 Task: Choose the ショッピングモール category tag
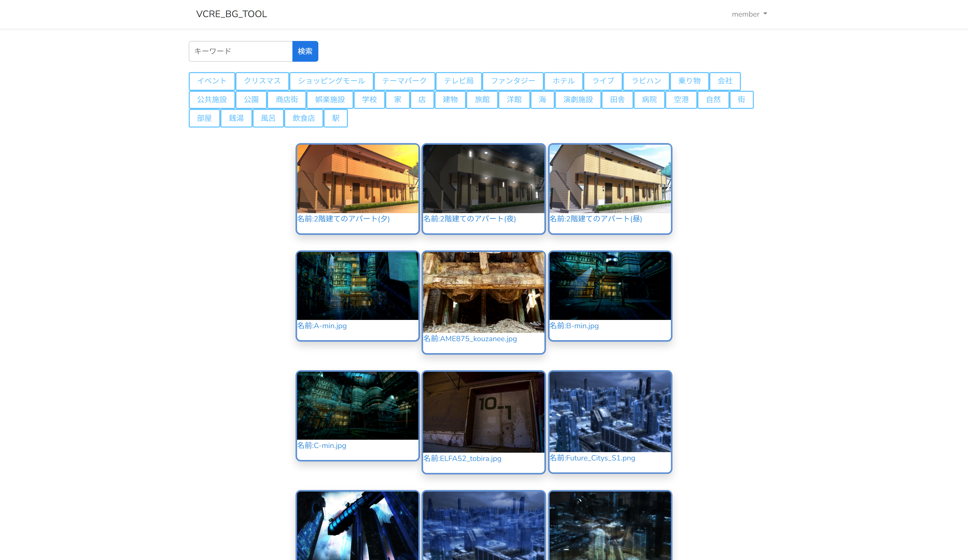[331, 81]
